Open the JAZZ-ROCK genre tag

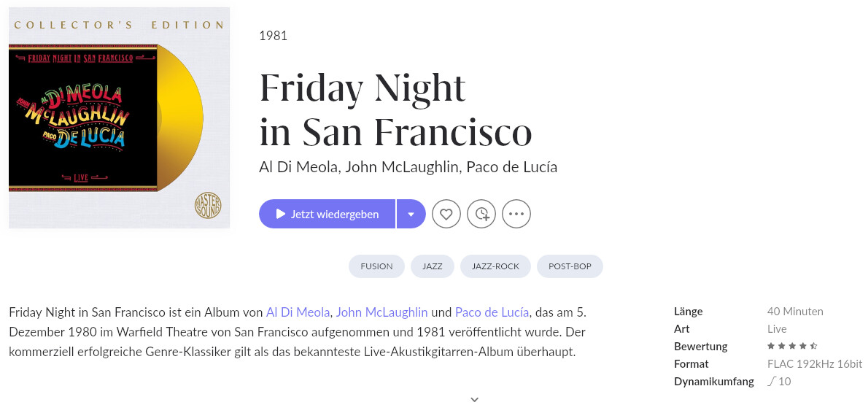pos(495,266)
